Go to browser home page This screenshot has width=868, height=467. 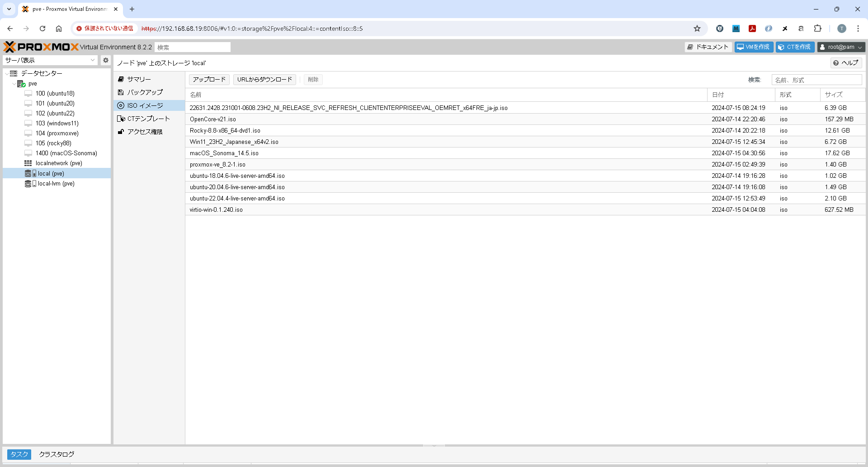click(59, 29)
